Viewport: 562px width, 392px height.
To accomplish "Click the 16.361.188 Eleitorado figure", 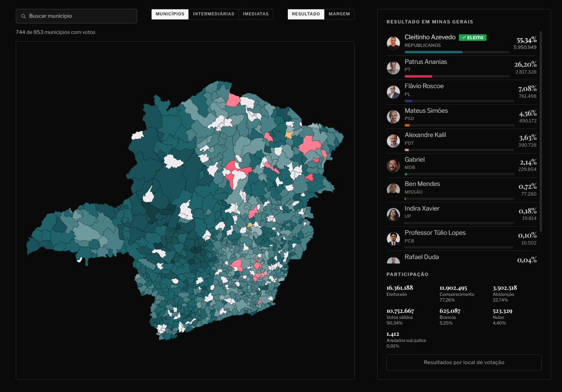I will [x=400, y=288].
